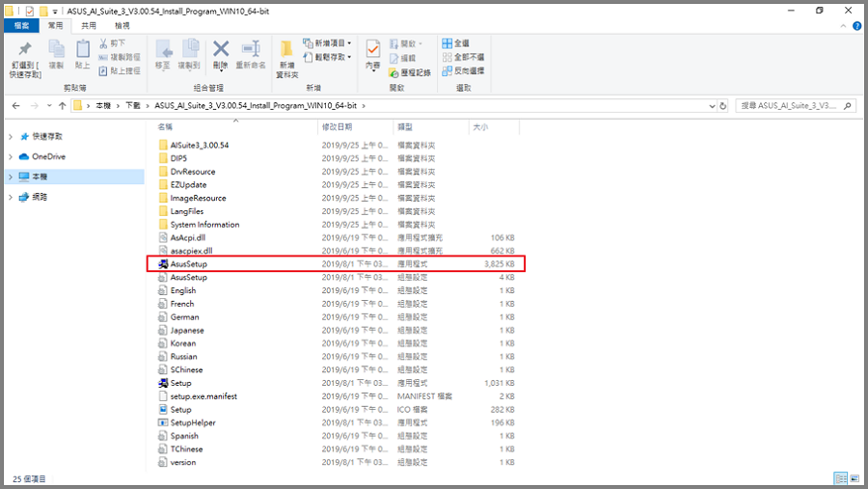Click Invert selection in ribbon

point(463,70)
